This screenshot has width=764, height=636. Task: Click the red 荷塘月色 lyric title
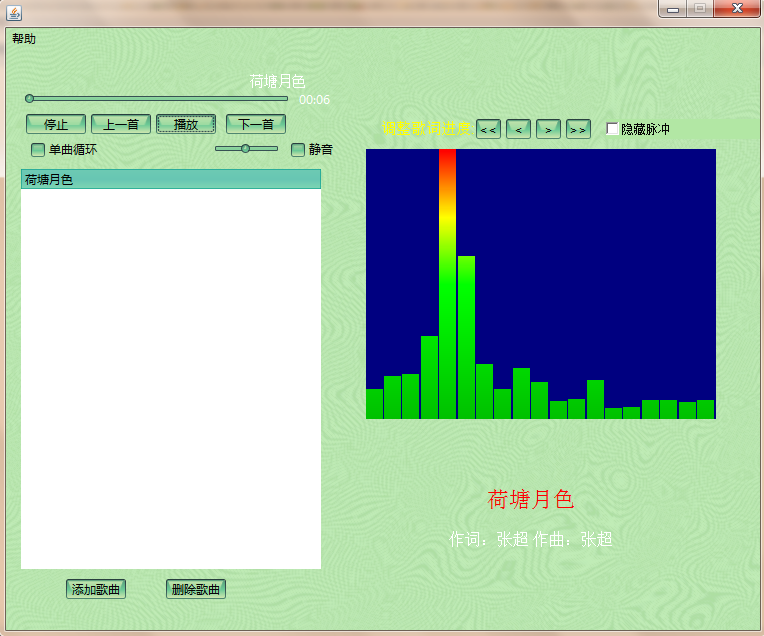click(x=531, y=500)
